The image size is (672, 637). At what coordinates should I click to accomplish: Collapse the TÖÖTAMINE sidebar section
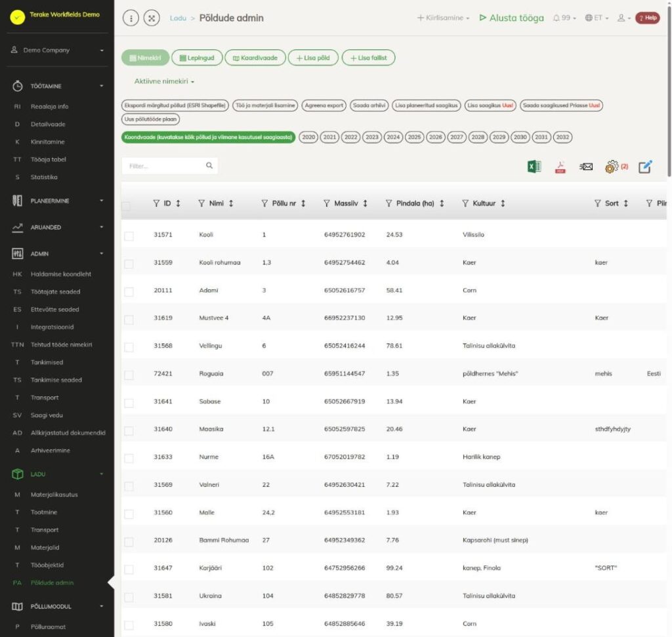58,86
